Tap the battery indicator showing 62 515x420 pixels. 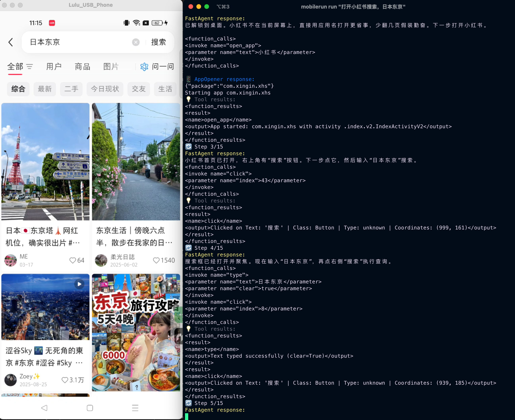point(157,23)
